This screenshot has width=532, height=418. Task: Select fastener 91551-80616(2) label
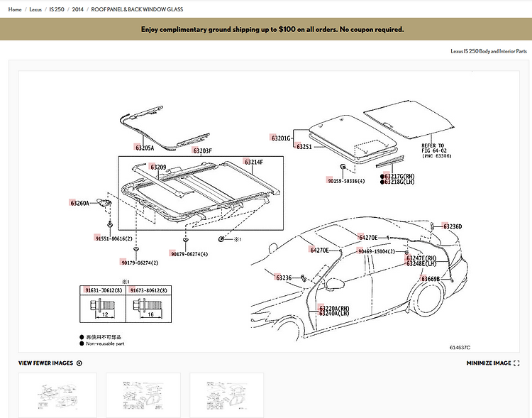113,238
